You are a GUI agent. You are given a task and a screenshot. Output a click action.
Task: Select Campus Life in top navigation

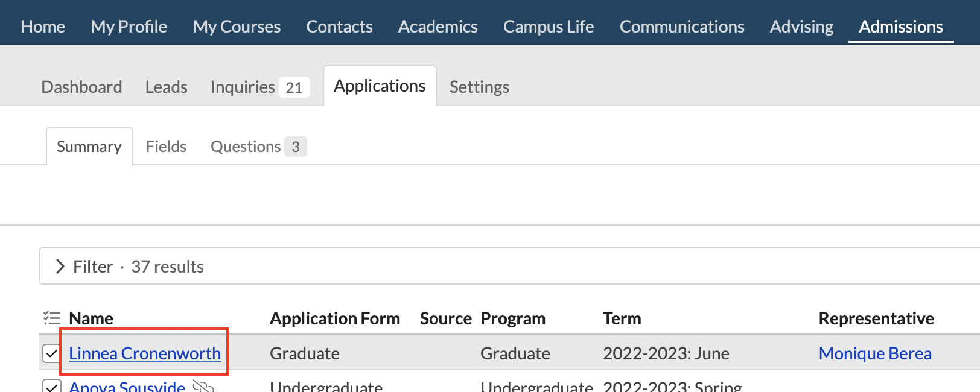coord(549,27)
